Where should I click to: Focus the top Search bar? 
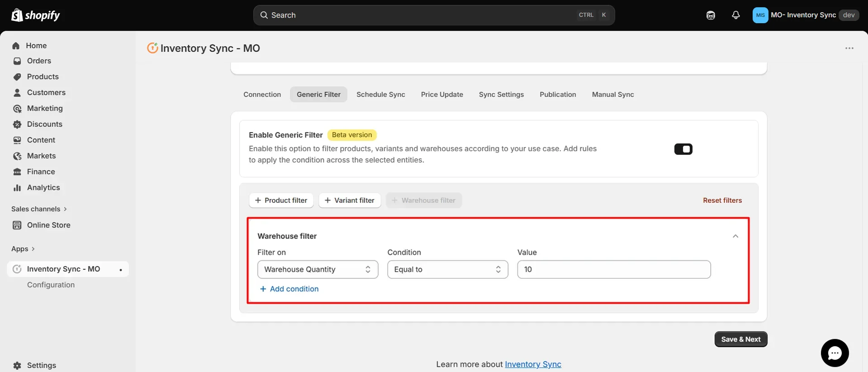tap(434, 15)
